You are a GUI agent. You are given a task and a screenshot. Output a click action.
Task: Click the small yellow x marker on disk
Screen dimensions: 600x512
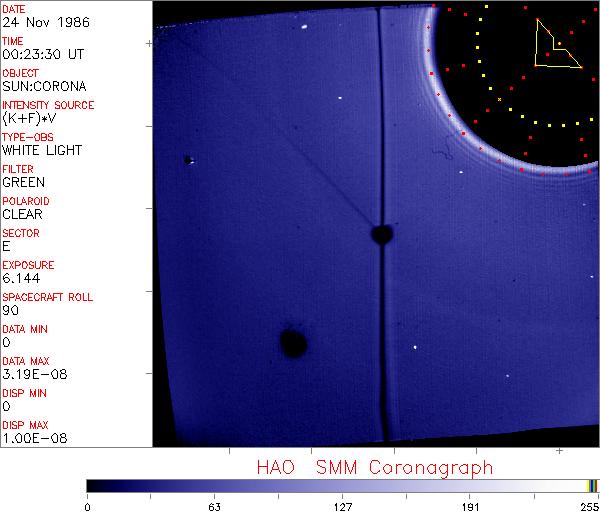(x=499, y=99)
